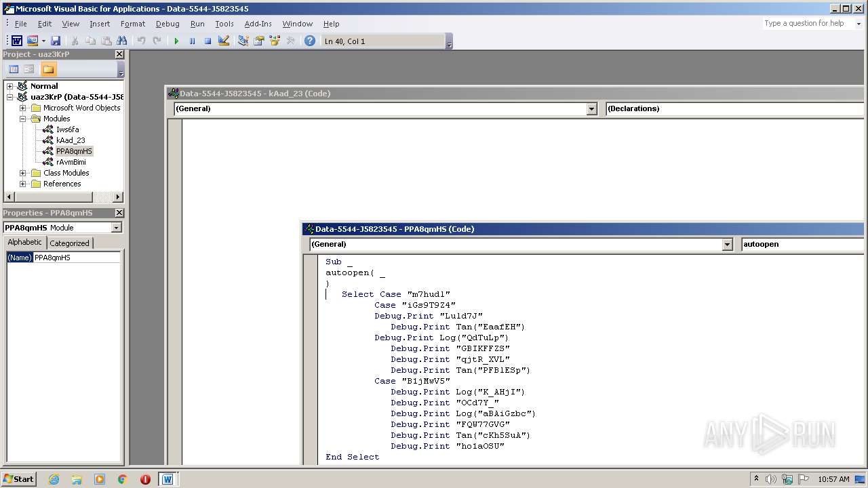The image size is (868, 488).
Task: Open View Microsoft Word toolbar icon
Action: click(x=17, y=41)
